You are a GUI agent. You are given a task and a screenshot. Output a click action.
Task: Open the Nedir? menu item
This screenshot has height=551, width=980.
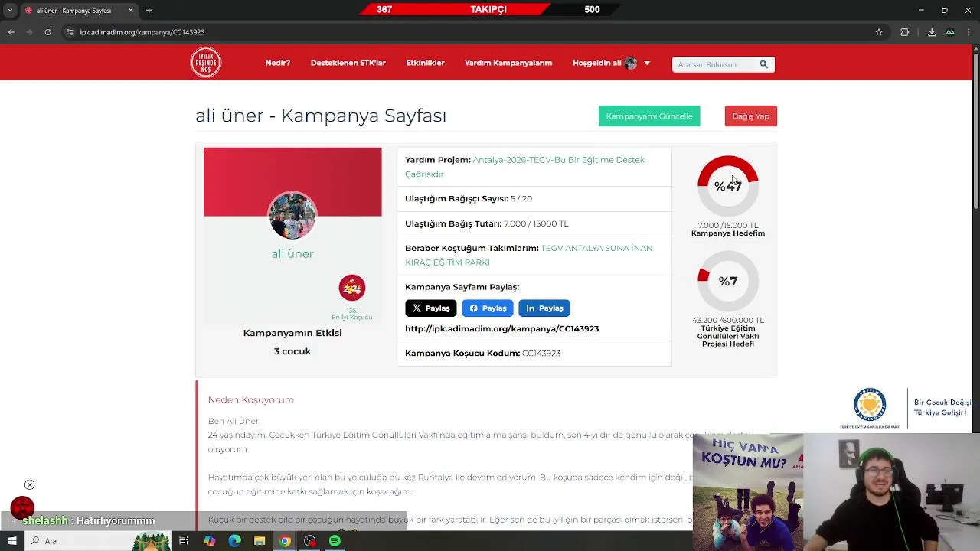pos(277,63)
